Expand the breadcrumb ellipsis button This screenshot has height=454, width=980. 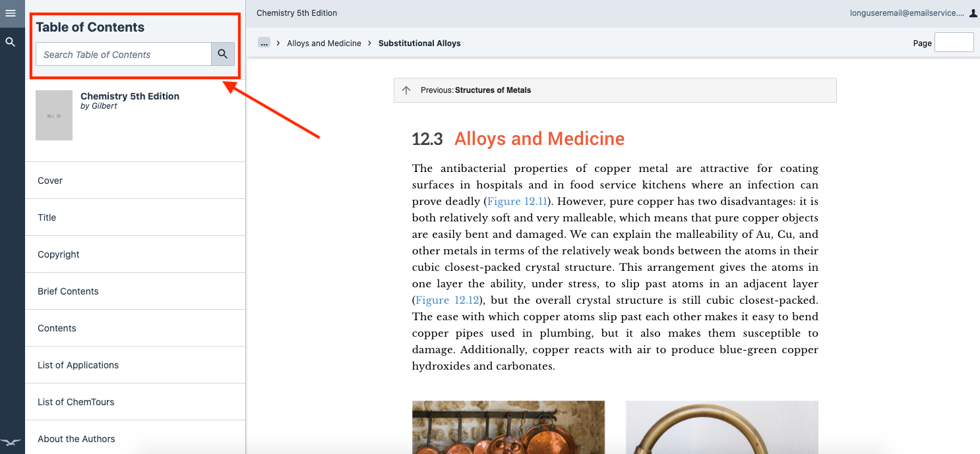click(x=264, y=43)
